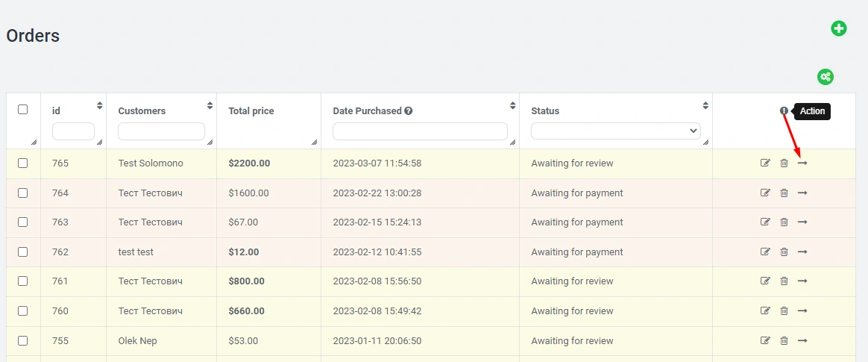Viewport: 868px width, 362px height.
Task: Click the Date Purchased help question icon
Action: click(x=409, y=111)
